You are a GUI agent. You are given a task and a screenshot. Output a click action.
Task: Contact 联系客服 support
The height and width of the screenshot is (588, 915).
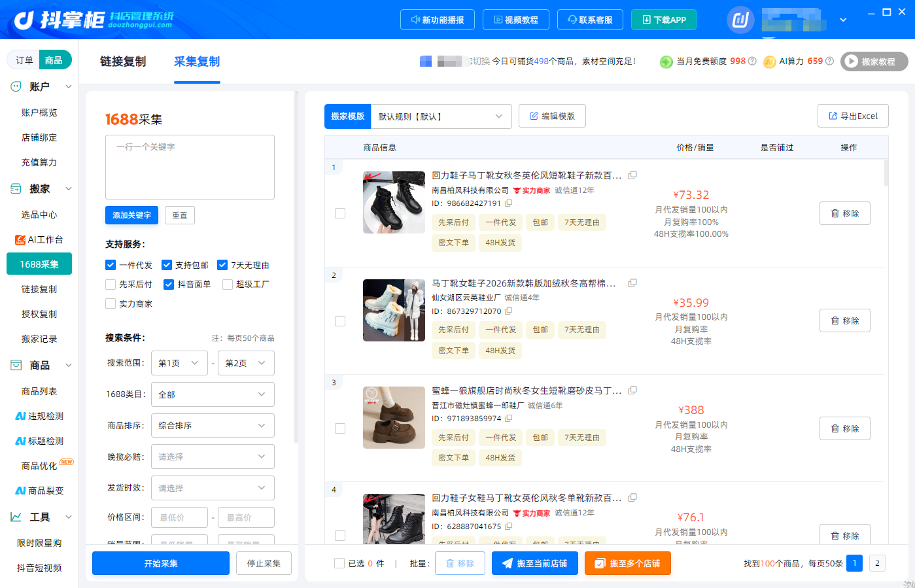click(591, 20)
